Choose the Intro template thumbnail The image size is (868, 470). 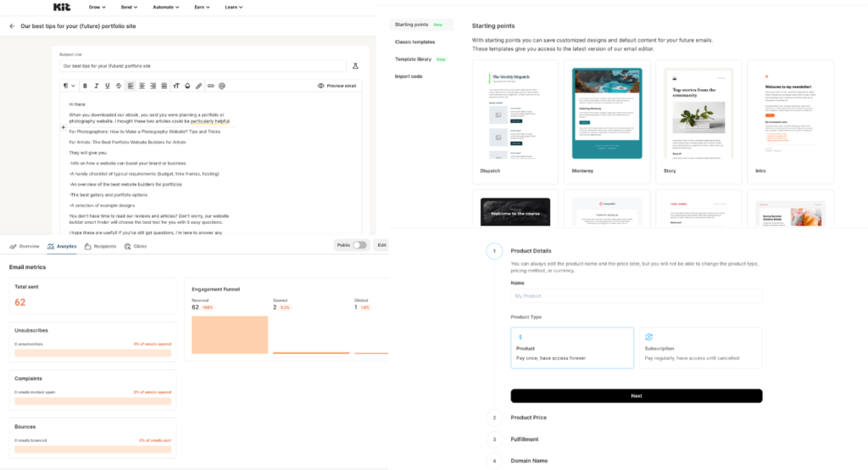click(x=790, y=113)
